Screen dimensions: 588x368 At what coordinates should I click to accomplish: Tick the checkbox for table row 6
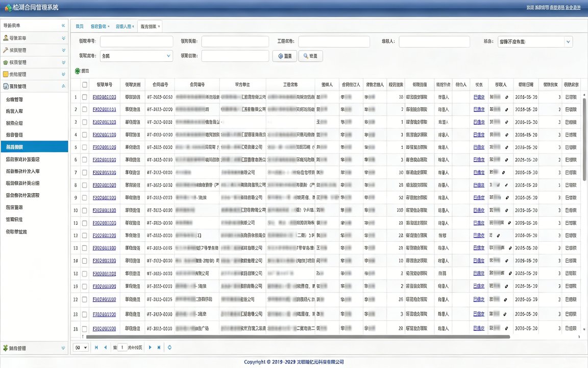tap(85, 160)
